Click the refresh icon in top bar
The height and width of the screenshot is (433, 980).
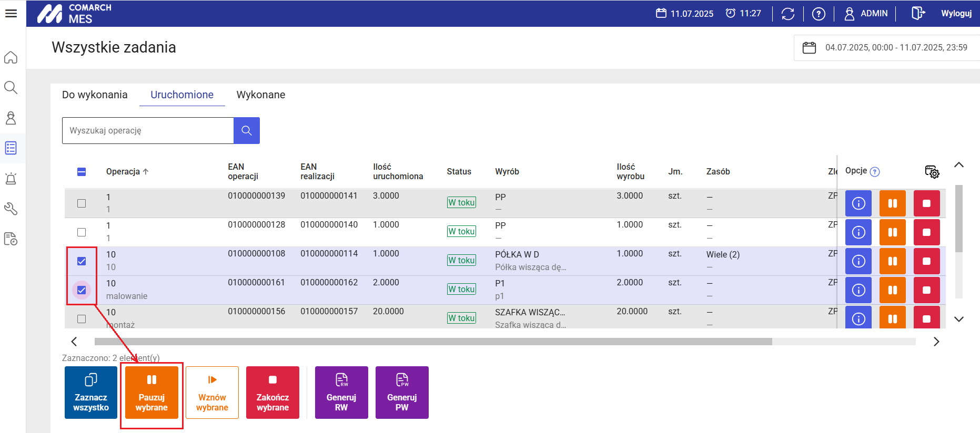pyautogui.click(x=787, y=14)
